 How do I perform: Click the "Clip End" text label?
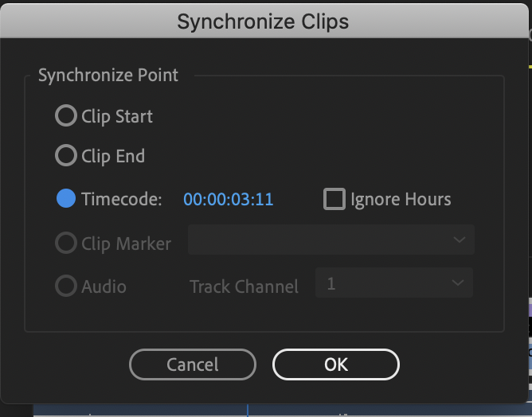tap(113, 156)
